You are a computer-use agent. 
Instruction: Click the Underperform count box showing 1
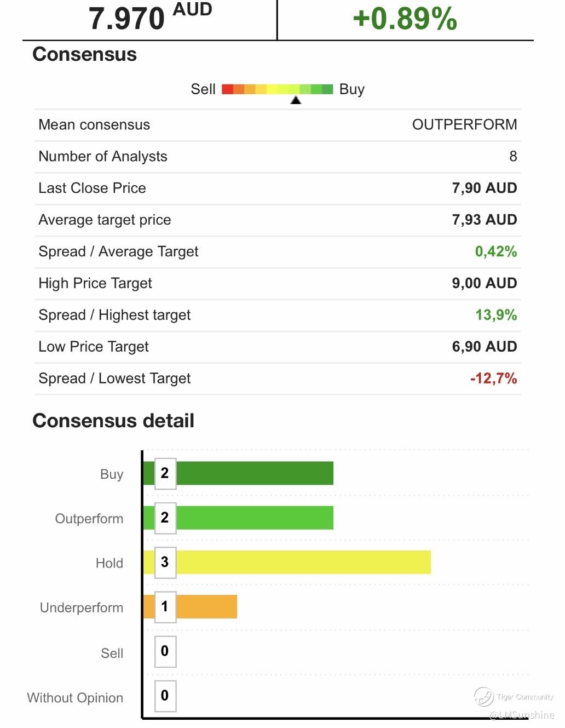[165, 607]
